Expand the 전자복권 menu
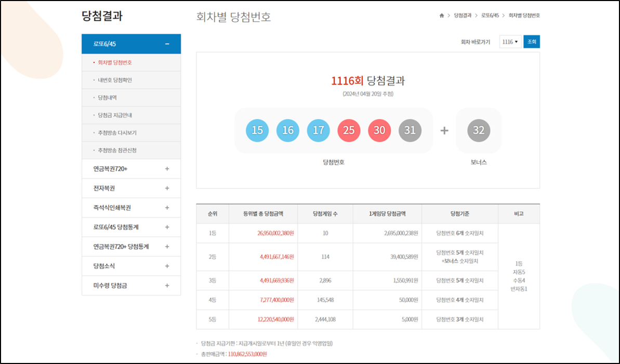620x364 pixels. click(167, 188)
